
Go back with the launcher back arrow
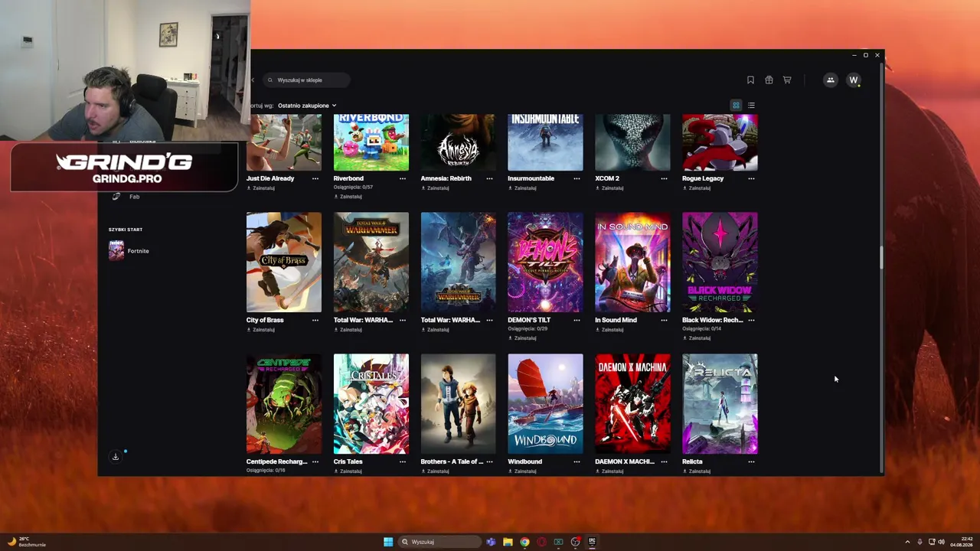point(253,80)
